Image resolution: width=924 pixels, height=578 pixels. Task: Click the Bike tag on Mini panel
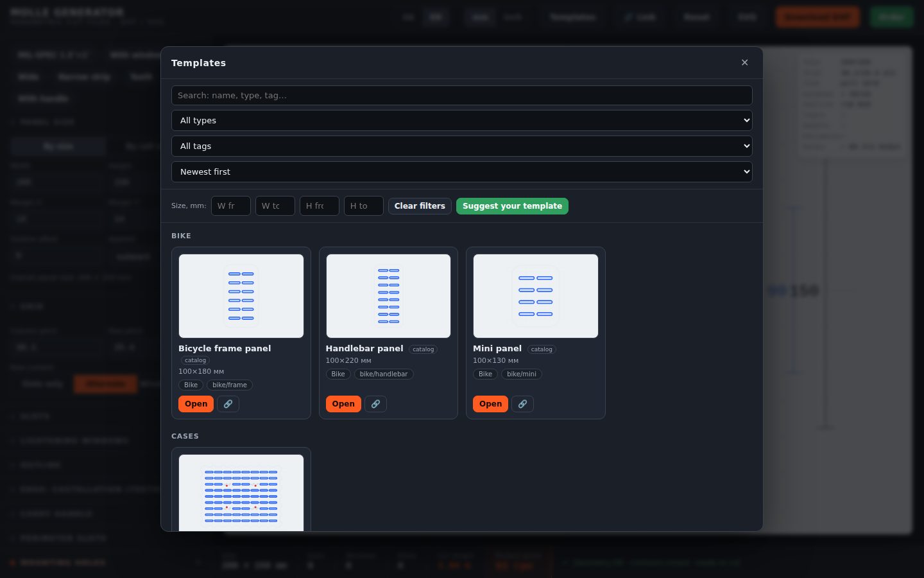point(486,374)
